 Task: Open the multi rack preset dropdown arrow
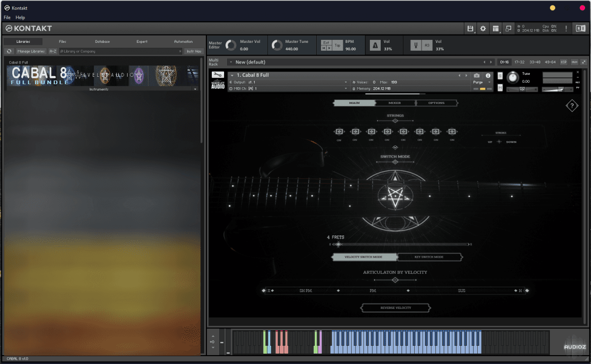coord(230,62)
